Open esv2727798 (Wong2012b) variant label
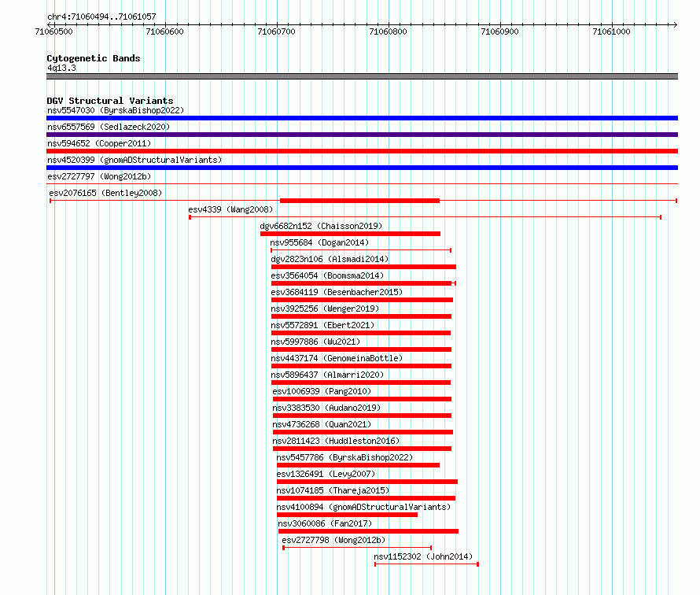The width and height of the screenshot is (700, 595). [333, 540]
